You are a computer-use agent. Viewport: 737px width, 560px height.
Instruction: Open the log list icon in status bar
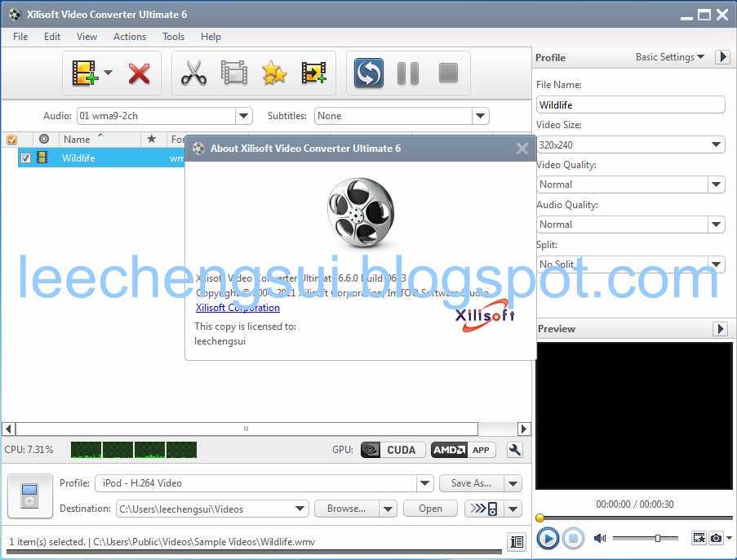coord(517,542)
